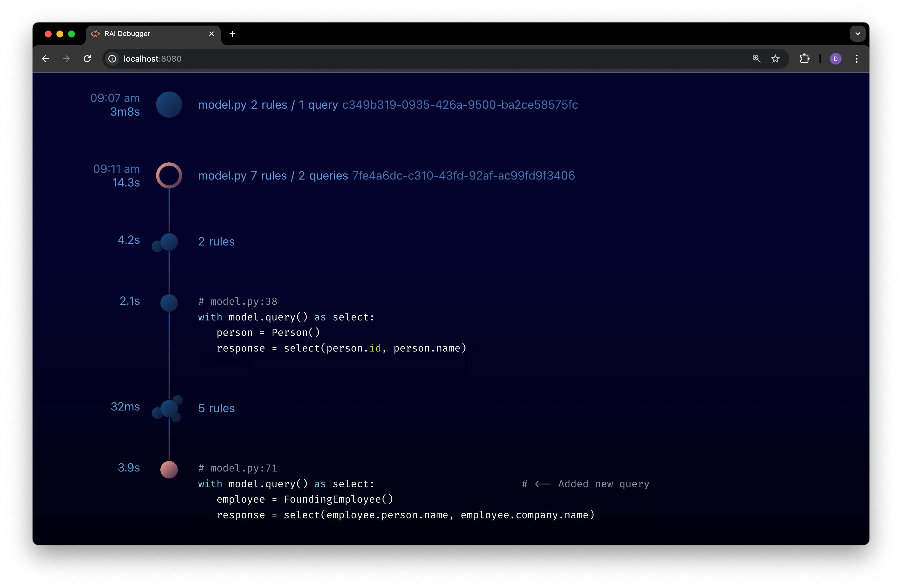Image resolution: width=902 pixels, height=588 pixels.
Task: Click the 3m8s duration label
Action: point(125,112)
